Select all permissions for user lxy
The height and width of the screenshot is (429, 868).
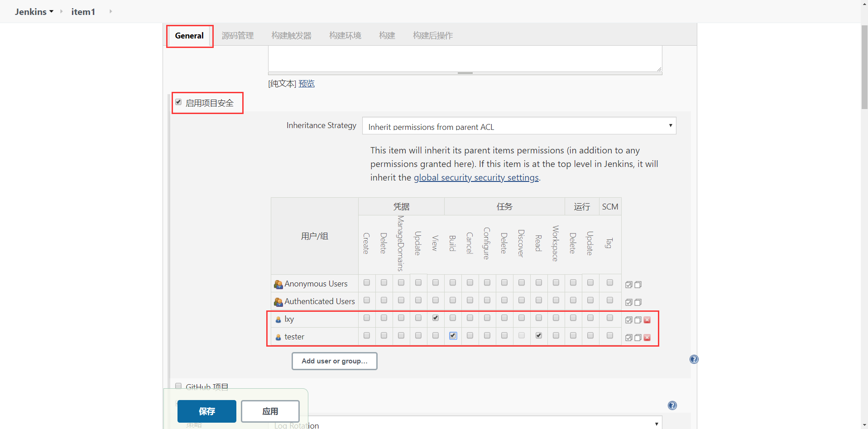[x=628, y=320]
